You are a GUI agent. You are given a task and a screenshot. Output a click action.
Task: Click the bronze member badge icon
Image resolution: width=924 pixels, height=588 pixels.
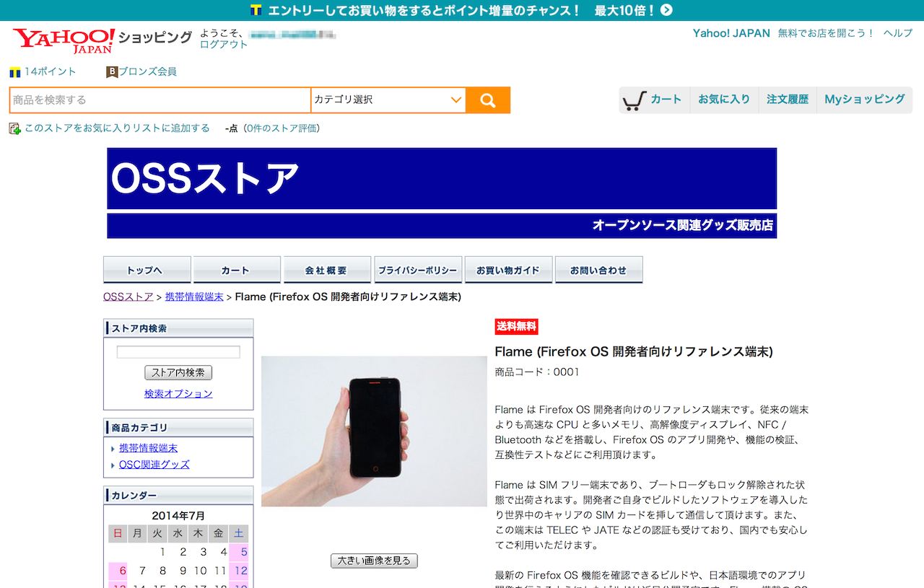pos(112,72)
